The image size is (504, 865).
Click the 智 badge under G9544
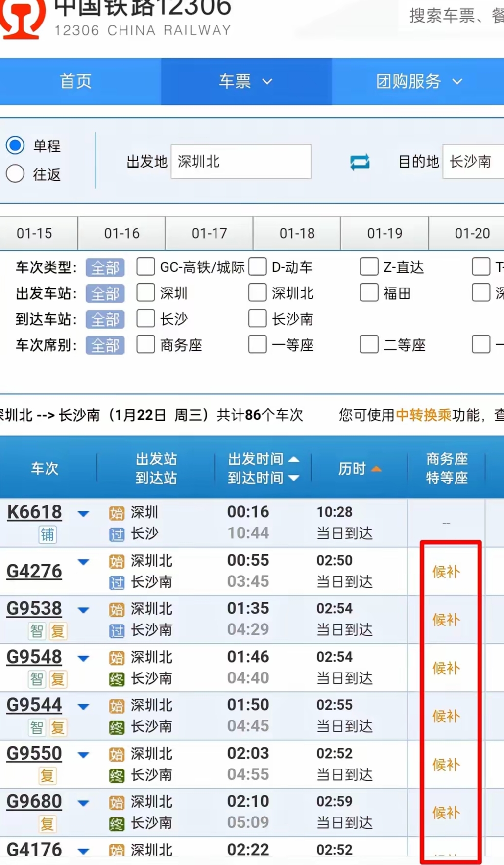(37, 727)
